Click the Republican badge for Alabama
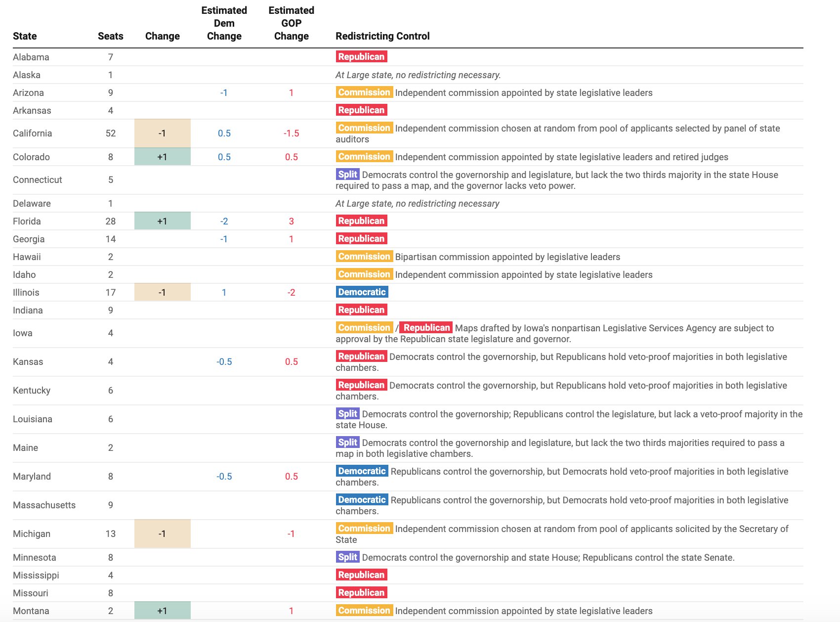This screenshot has height=622, width=840. click(x=361, y=57)
